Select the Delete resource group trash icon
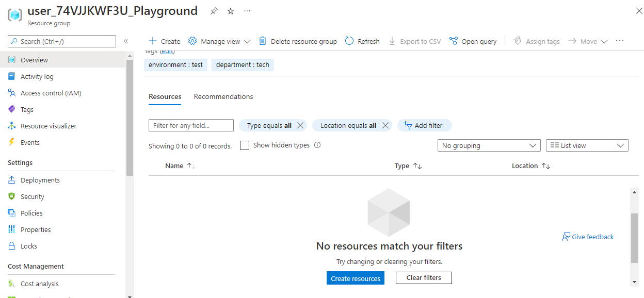Viewport: 644px width, 298px height. (x=263, y=41)
